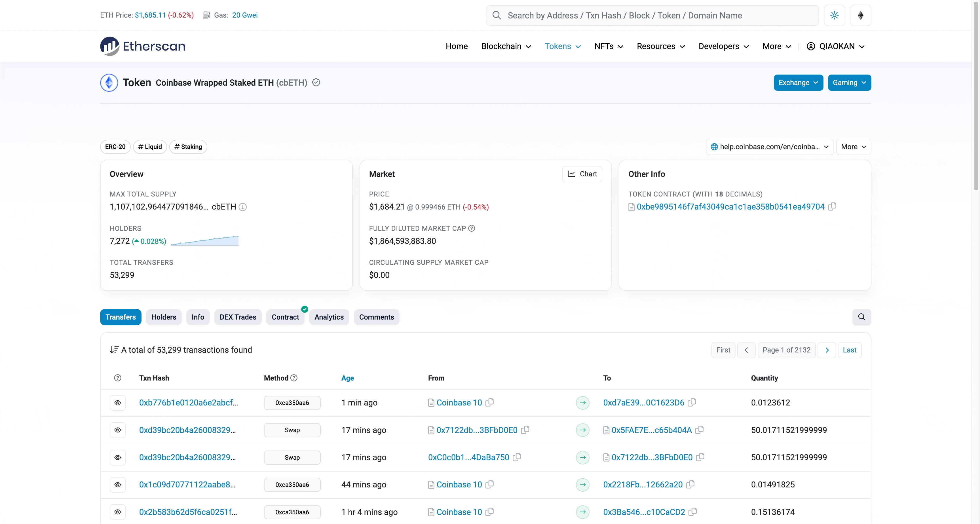Switch to the Holders tab
This screenshot has width=980, height=524.
pyautogui.click(x=164, y=317)
